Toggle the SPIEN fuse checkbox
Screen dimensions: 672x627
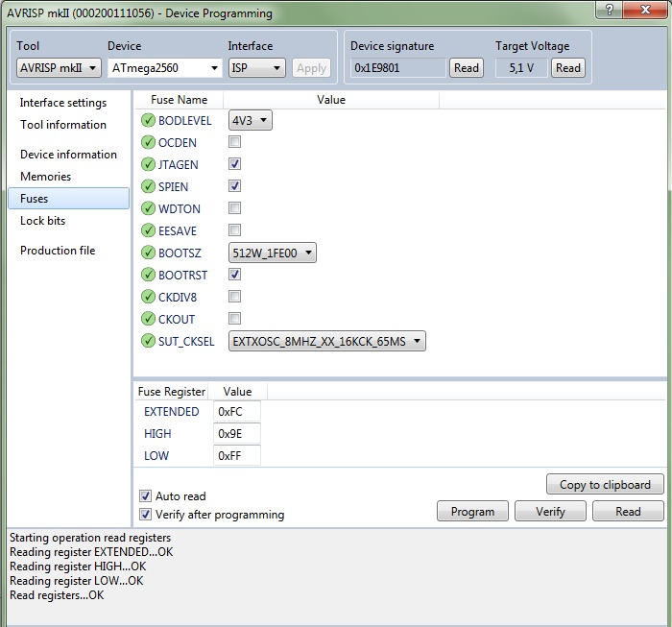tap(234, 186)
